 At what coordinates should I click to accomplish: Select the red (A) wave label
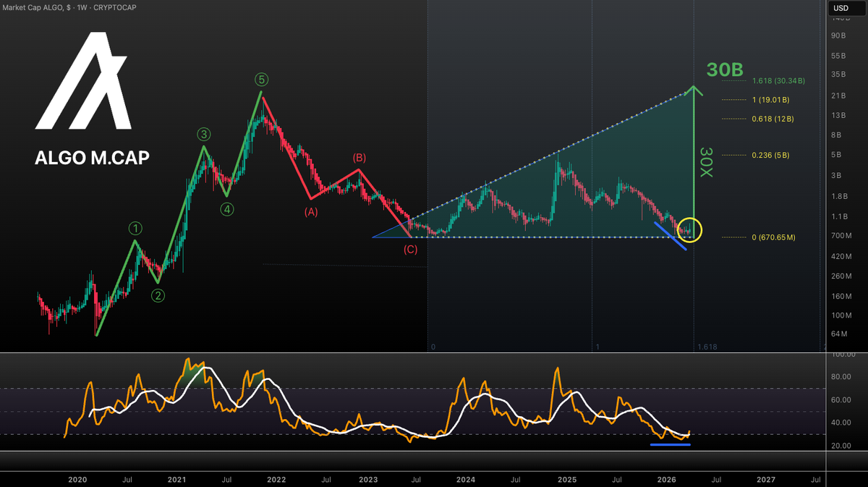tap(311, 212)
